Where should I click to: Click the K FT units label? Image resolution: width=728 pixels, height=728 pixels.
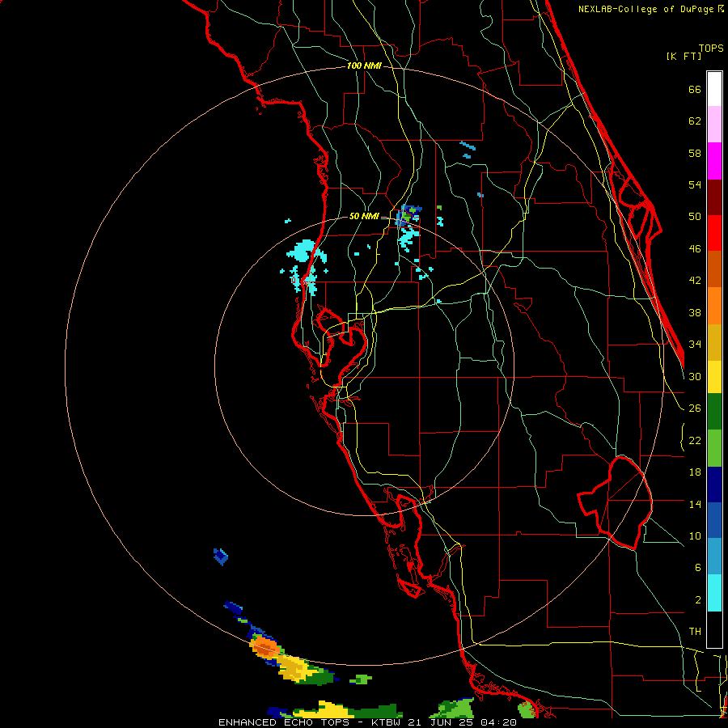click(684, 56)
